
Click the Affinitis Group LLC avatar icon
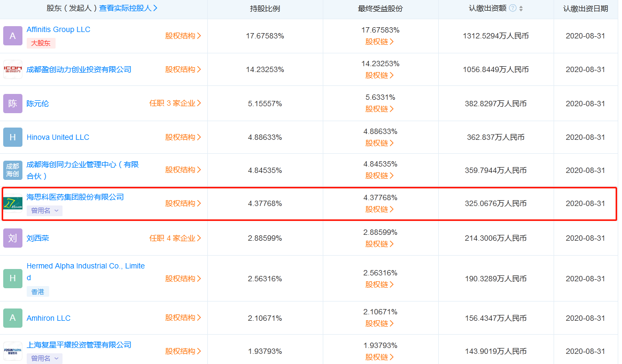click(x=13, y=36)
